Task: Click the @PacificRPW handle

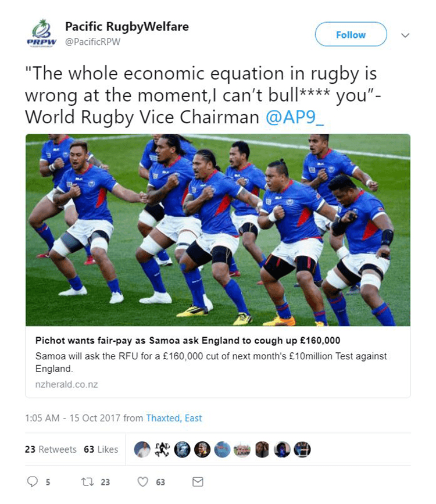Action: (93, 42)
